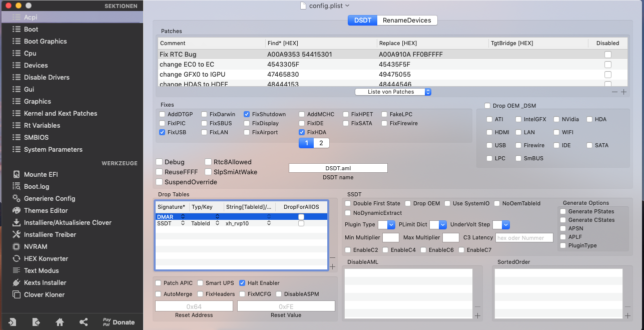The height and width of the screenshot is (330, 644).
Task: Enable Generate PStates option
Action: 563,211
